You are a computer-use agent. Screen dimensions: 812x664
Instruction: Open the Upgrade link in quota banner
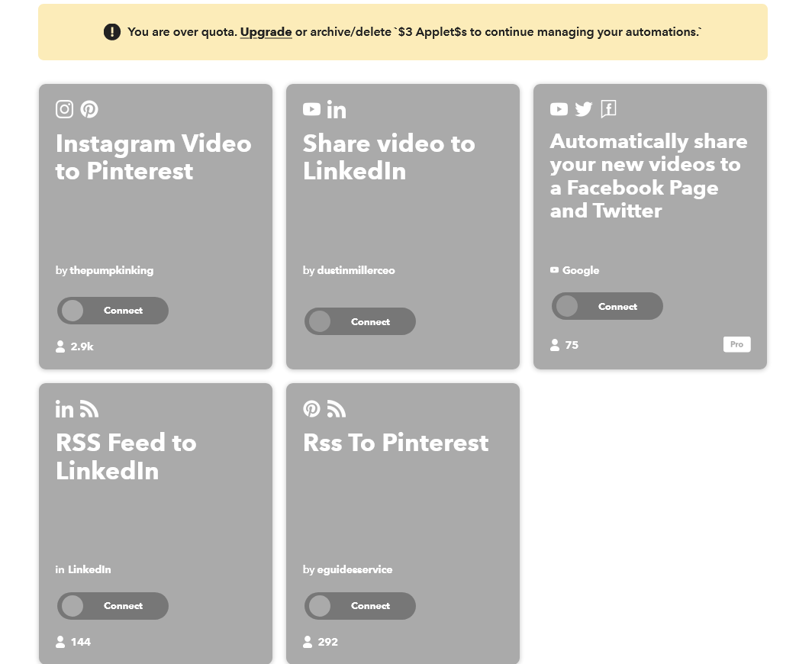[266, 32]
